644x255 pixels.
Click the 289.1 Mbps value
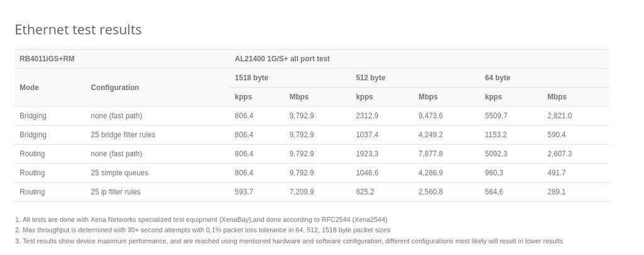click(x=557, y=191)
